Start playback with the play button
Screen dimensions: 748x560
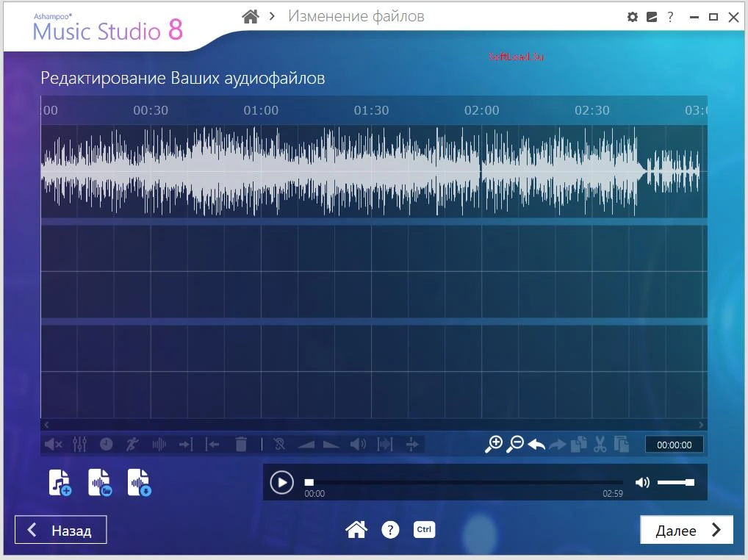tap(282, 482)
